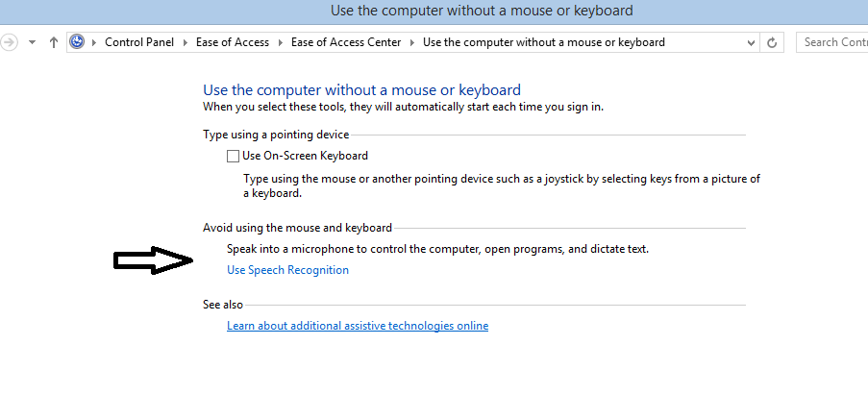Viewport: 868px width, 419px height.
Task: Open the recent locations dropdown
Action: coord(32,42)
